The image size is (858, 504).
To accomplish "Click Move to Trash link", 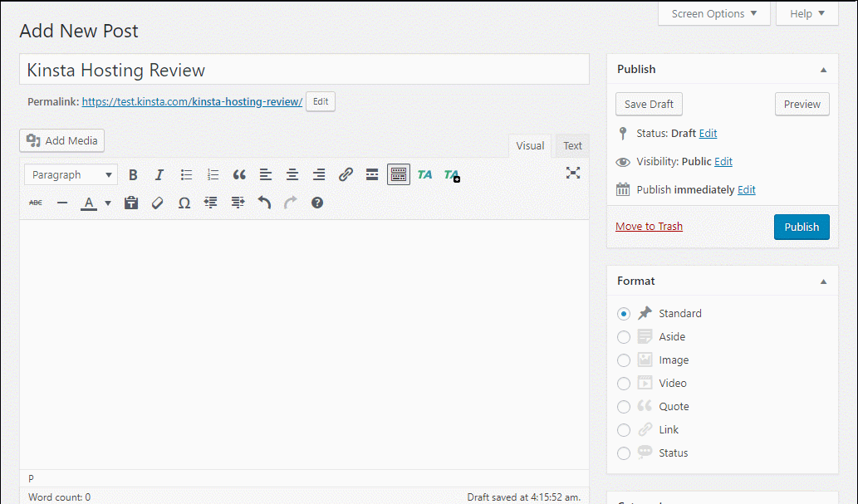I will pyautogui.click(x=649, y=226).
